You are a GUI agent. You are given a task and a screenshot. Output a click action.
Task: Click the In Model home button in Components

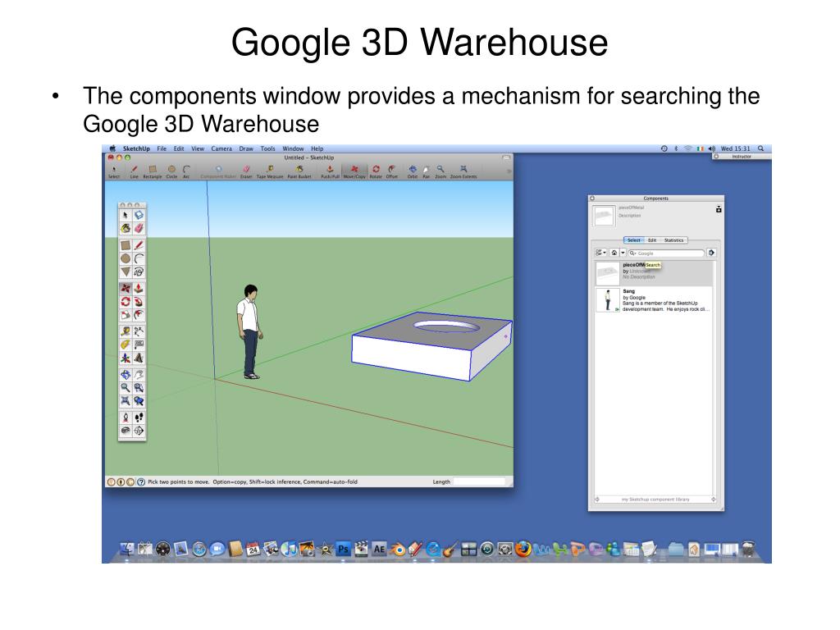[614, 253]
